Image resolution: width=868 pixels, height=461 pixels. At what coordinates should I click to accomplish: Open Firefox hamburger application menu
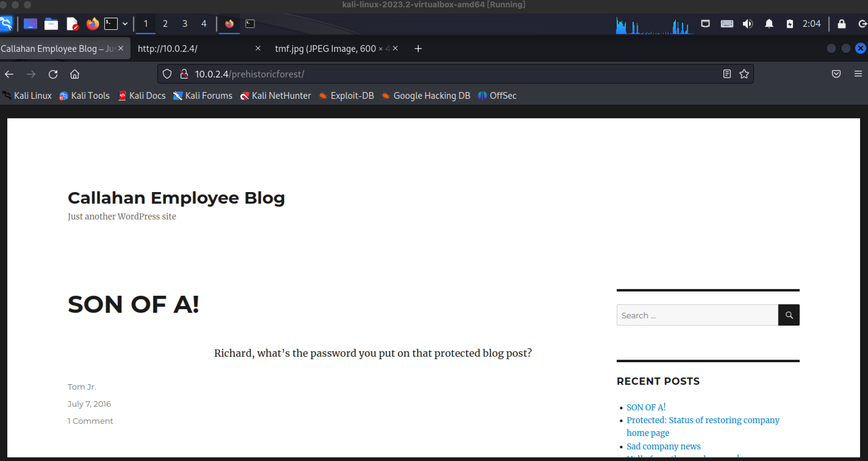coord(858,74)
